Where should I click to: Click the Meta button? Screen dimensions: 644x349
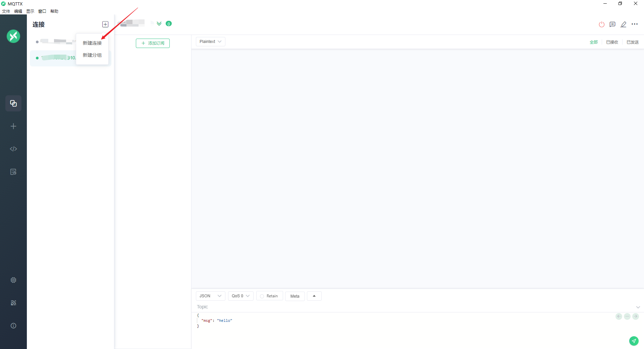[295, 296]
